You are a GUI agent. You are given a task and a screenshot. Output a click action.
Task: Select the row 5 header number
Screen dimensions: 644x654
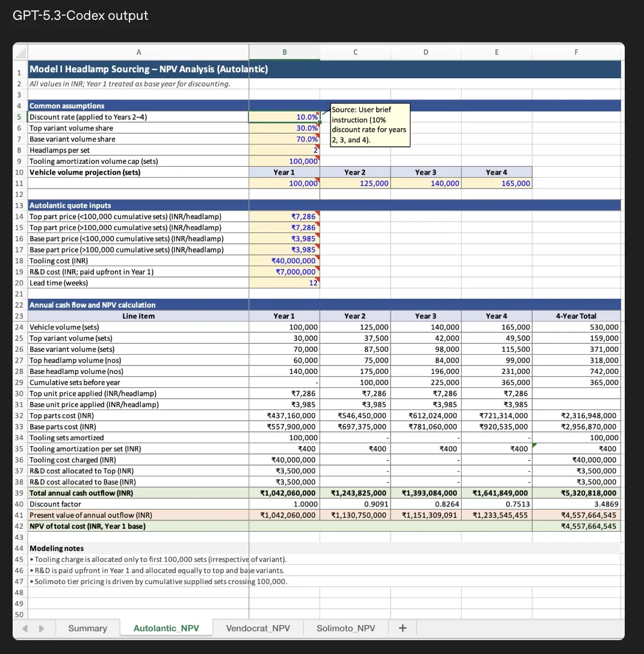pyautogui.click(x=19, y=117)
